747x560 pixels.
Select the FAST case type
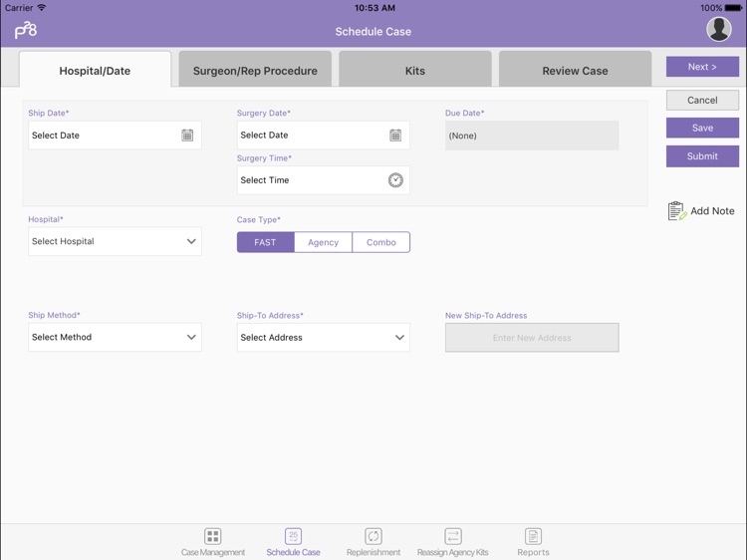[x=265, y=242]
